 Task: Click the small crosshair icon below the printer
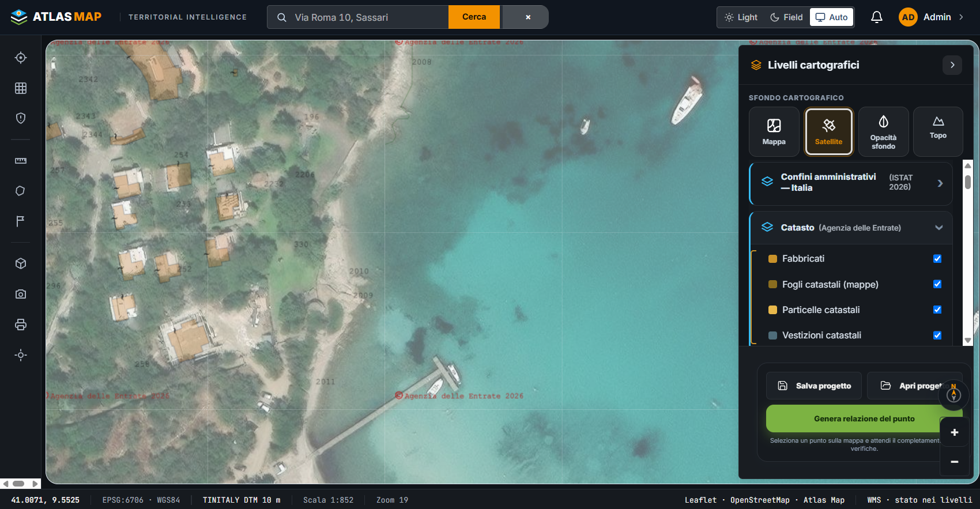(21, 355)
